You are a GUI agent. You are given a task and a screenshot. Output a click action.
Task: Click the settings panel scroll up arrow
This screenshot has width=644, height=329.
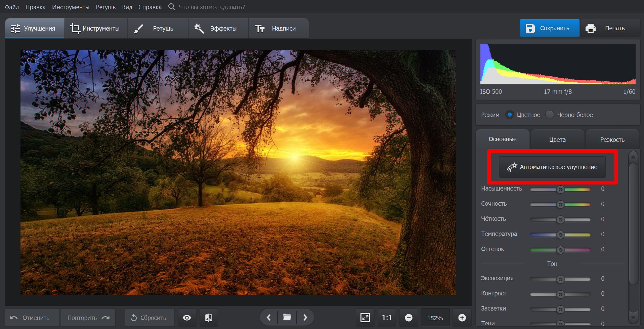pyautogui.click(x=633, y=157)
